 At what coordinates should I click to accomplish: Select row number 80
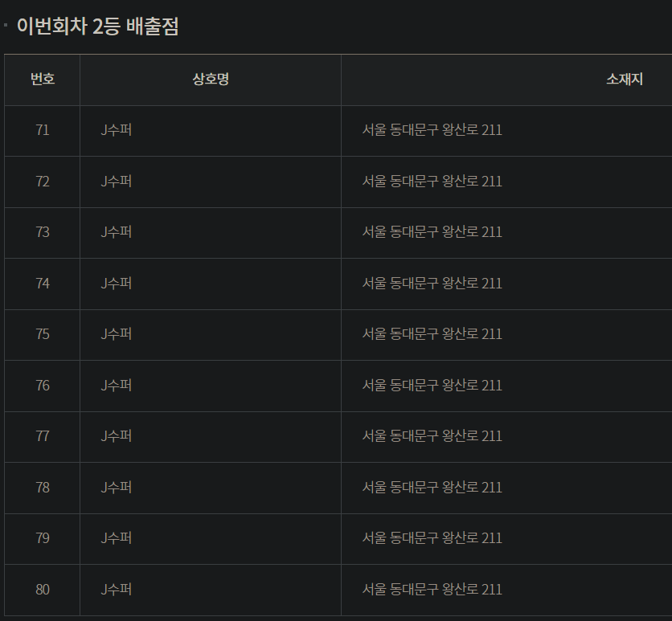pyautogui.click(x=43, y=590)
